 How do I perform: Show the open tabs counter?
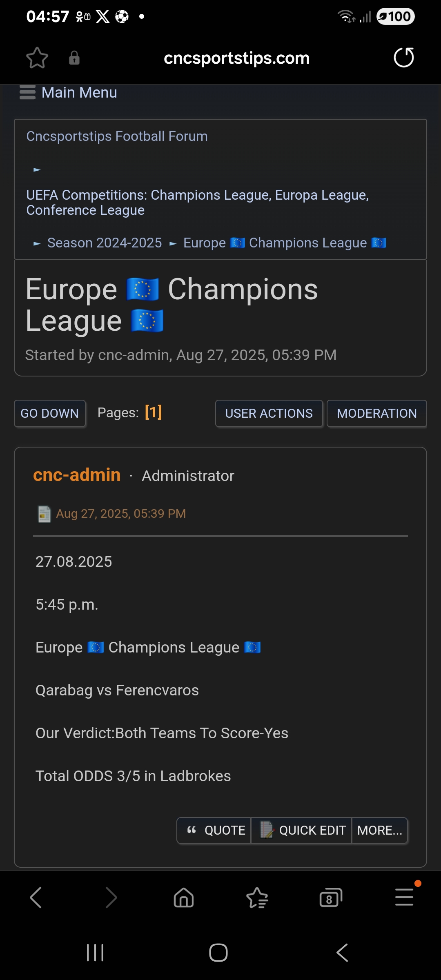coord(331,898)
